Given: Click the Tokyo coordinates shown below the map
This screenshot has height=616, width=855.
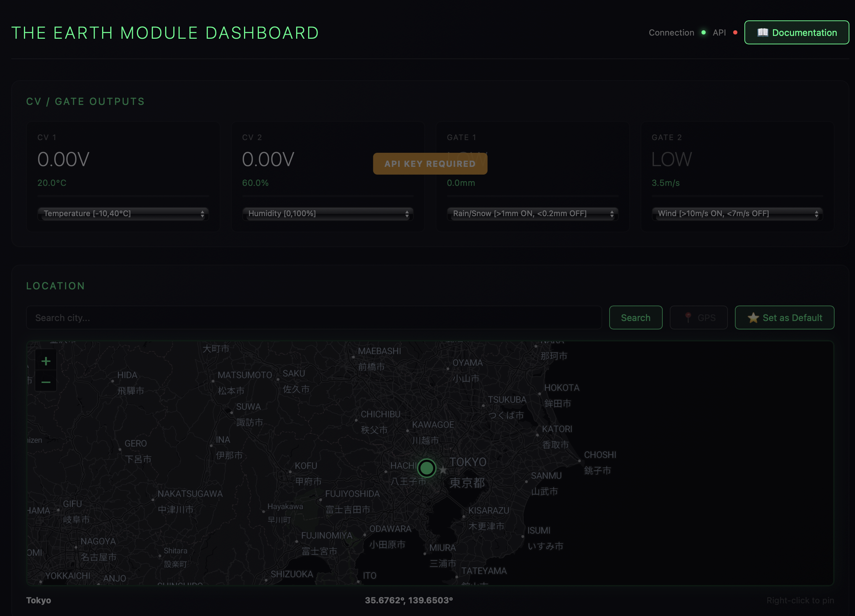Looking at the screenshot, I should pyautogui.click(x=410, y=601).
